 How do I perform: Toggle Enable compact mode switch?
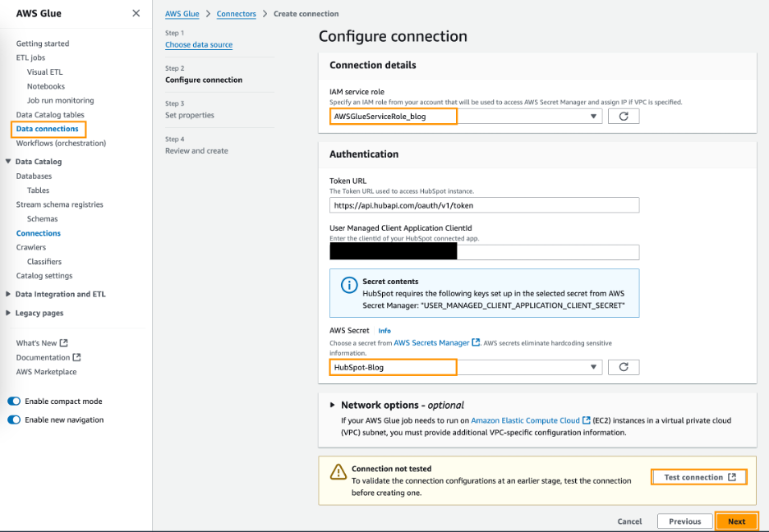[14, 401]
